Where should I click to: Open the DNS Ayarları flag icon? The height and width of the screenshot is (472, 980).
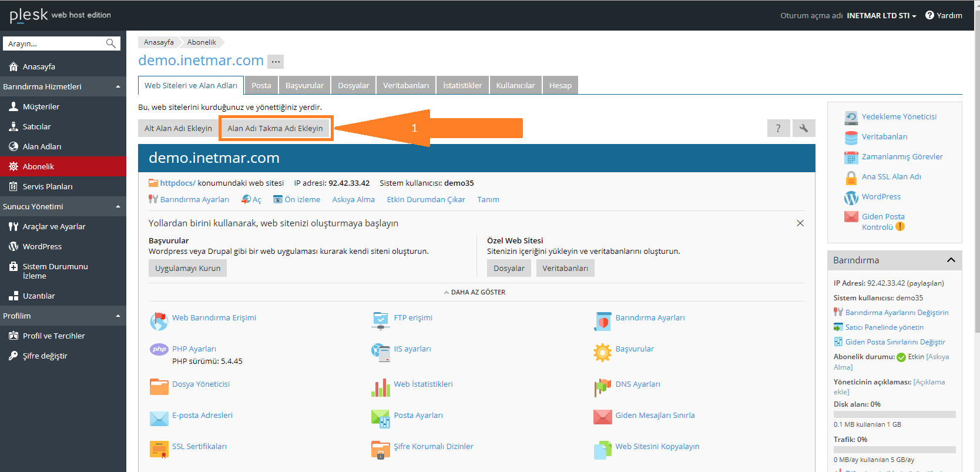coord(602,387)
